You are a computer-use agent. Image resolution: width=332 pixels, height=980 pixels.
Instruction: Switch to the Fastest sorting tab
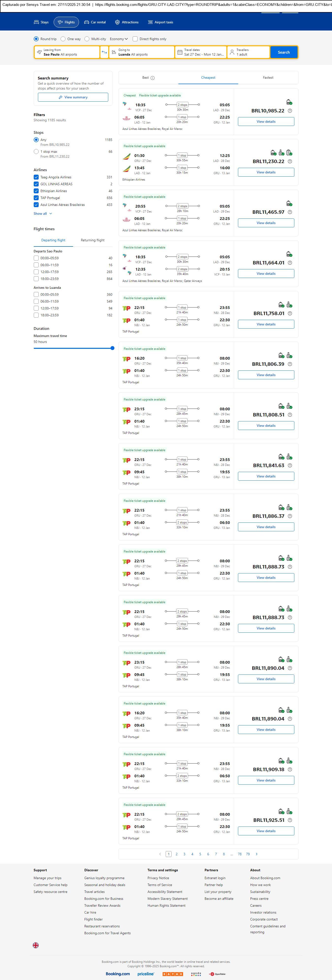268,78
